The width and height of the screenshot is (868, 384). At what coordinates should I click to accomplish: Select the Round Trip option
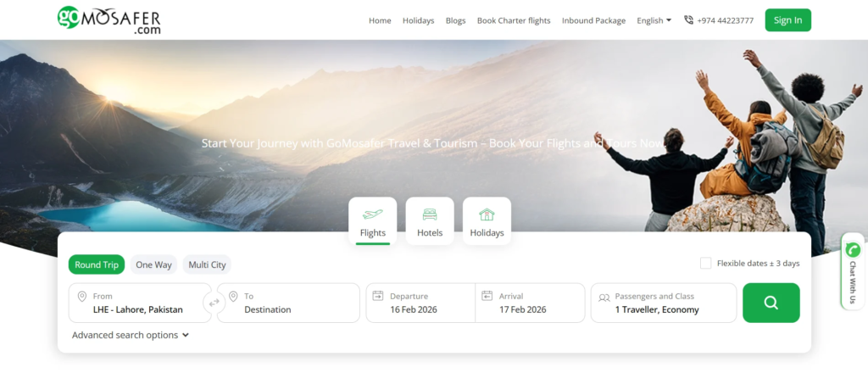[x=97, y=264]
